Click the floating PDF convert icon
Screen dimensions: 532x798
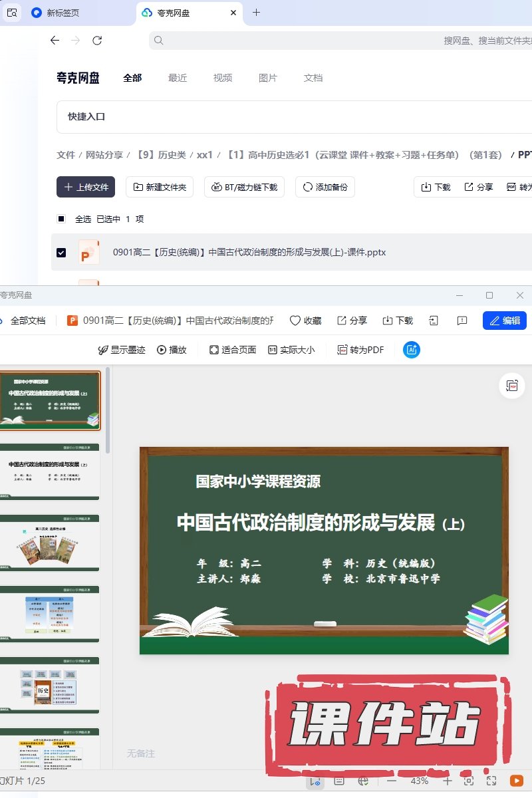click(x=511, y=386)
